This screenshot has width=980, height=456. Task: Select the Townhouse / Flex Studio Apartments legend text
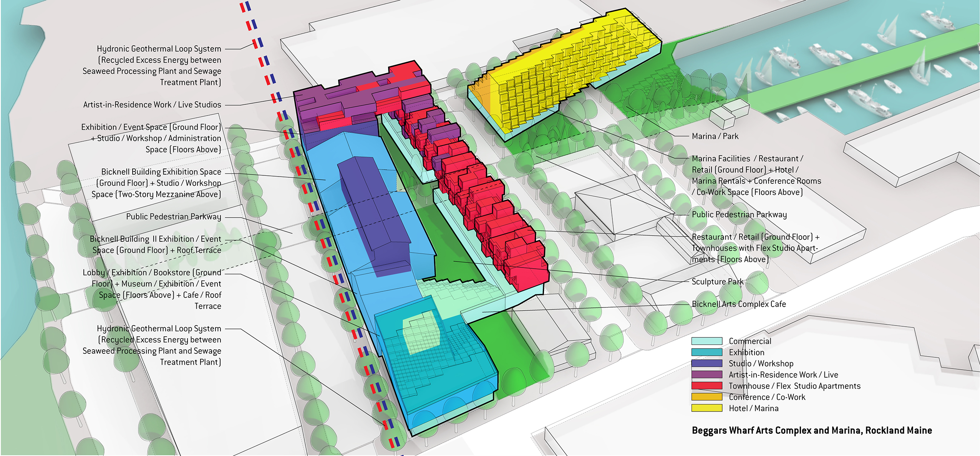pos(794,386)
